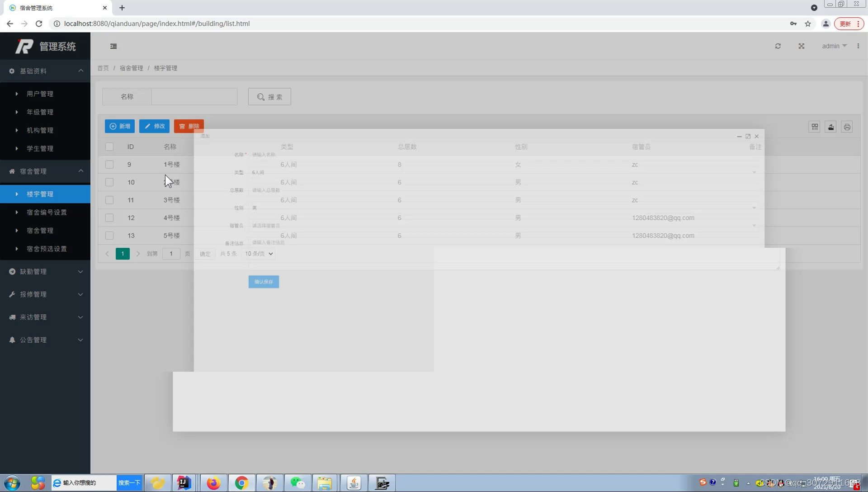Open 用户管理 in the sidebar
Image resolution: width=868 pixels, height=492 pixels.
click(45, 94)
